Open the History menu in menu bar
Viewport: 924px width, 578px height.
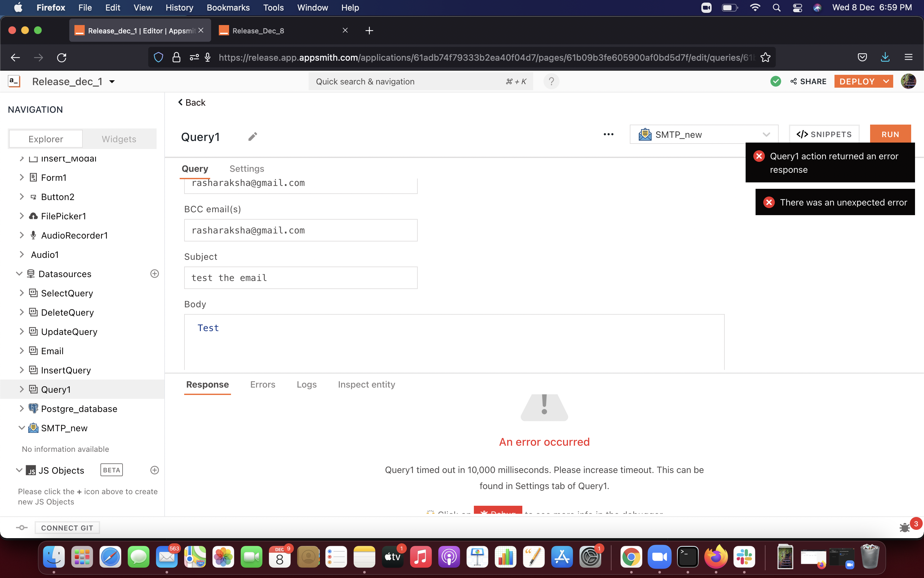click(179, 8)
